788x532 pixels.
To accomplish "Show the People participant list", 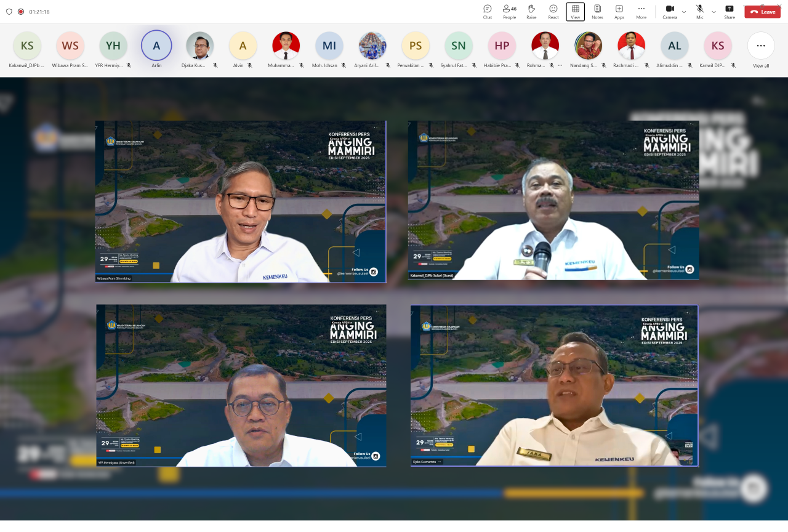I will [x=509, y=11].
